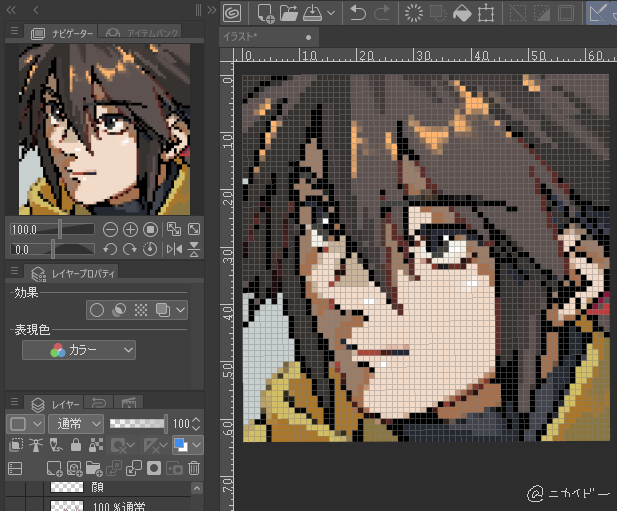This screenshot has height=511, width=617.
Task: Rotate canvas left icon
Action: 110,249
